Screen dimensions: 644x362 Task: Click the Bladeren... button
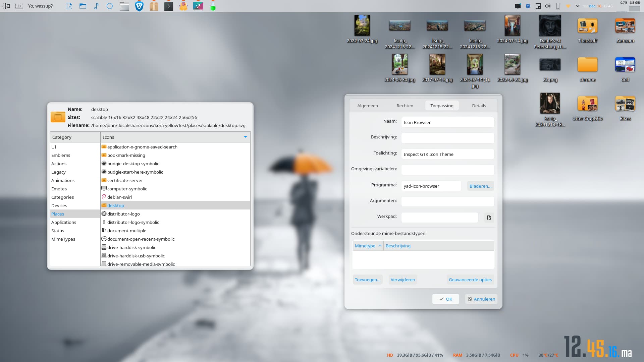click(x=480, y=186)
